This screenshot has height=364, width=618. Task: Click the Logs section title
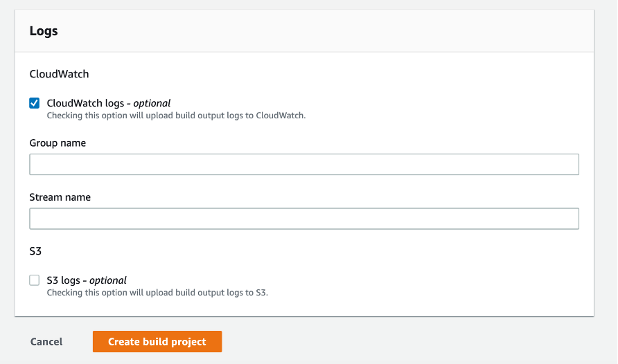43,31
